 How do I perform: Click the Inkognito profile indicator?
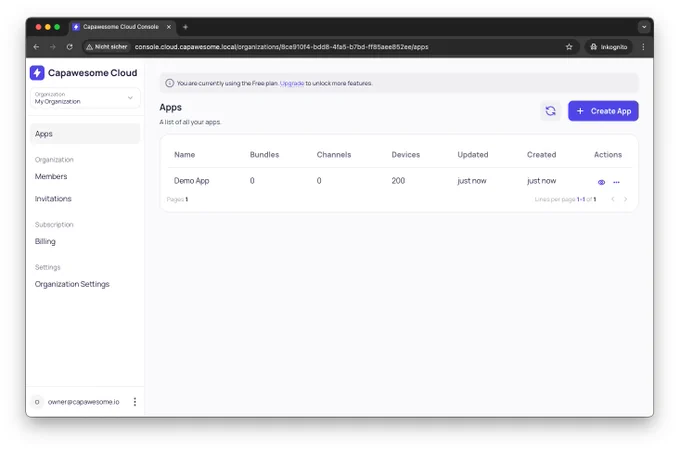click(609, 47)
